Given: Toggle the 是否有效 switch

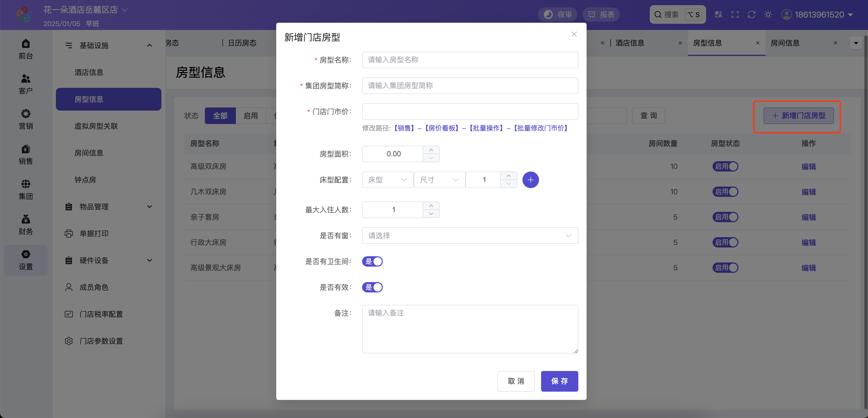Looking at the screenshot, I should pos(372,287).
